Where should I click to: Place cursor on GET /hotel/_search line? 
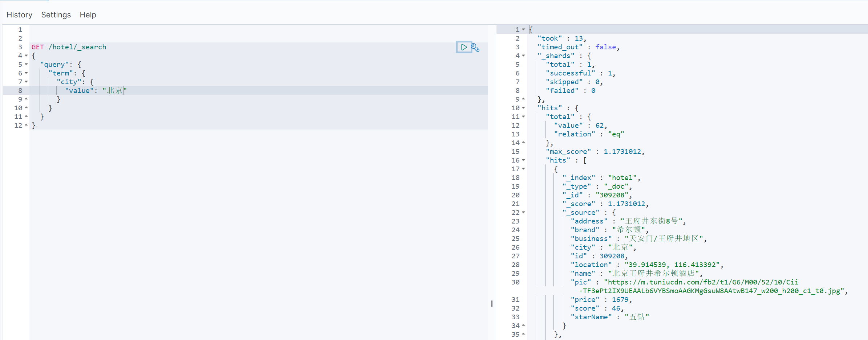coord(69,47)
